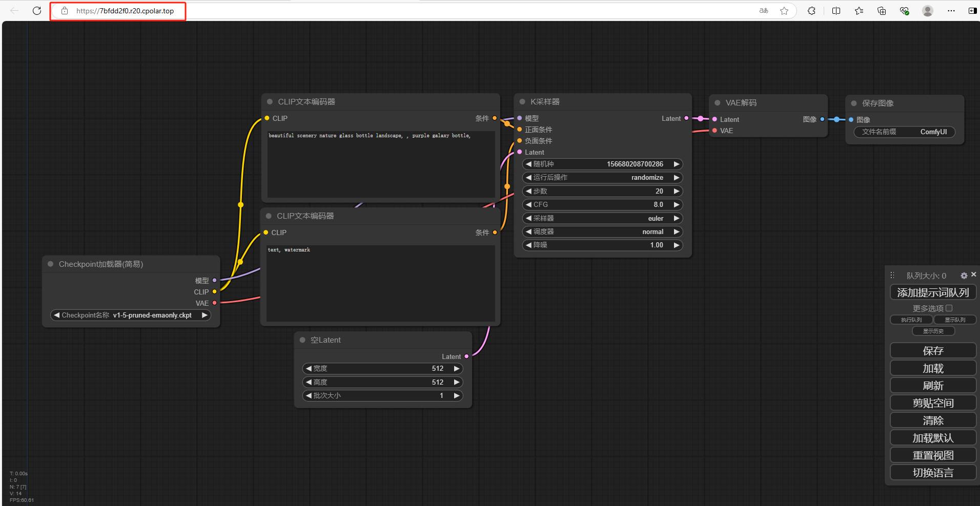The image size is (980, 506).
Task: Increase 随机种 value with right arrow
Action: click(x=677, y=164)
